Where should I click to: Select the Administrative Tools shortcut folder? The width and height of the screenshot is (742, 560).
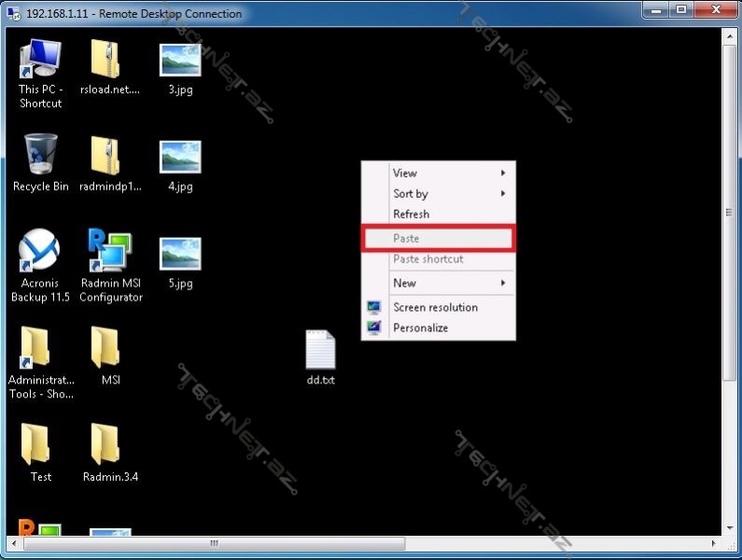coord(37,347)
